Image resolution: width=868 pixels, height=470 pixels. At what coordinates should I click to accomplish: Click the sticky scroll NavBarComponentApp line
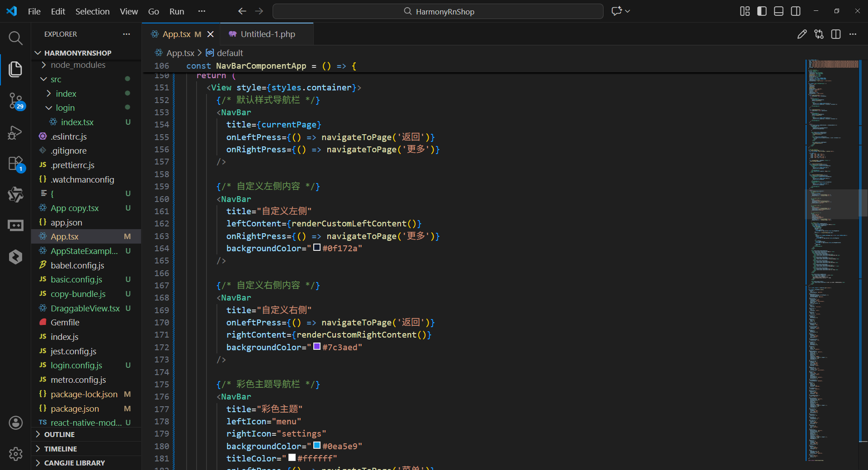click(x=474, y=66)
